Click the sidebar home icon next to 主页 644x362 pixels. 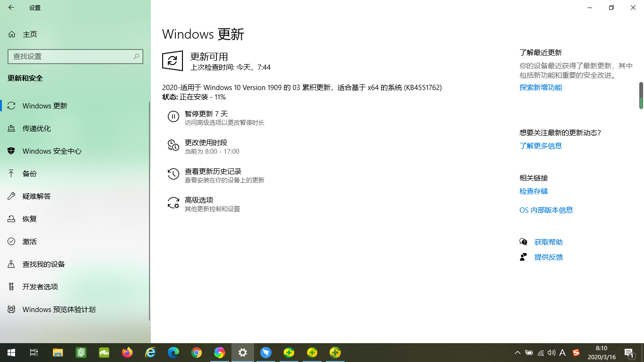12,34
